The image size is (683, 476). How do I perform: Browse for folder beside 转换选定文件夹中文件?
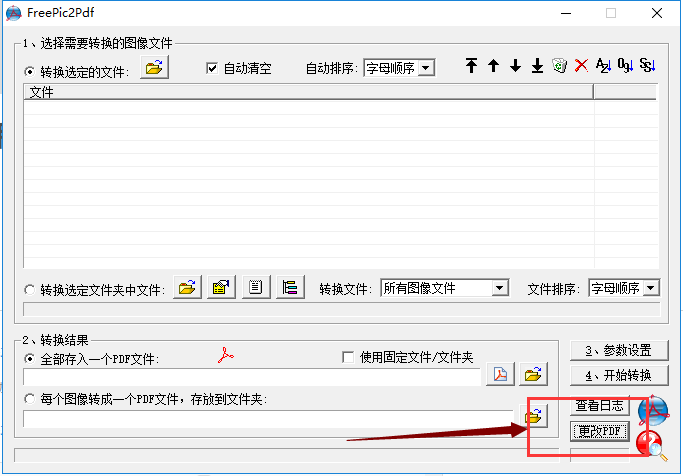[x=187, y=287]
